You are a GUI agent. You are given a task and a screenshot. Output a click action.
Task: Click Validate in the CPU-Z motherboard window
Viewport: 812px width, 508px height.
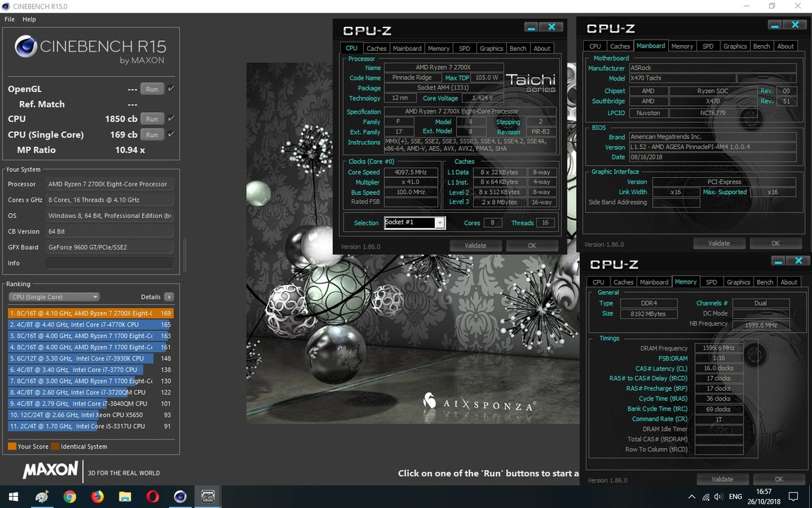[x=719, y=243]
